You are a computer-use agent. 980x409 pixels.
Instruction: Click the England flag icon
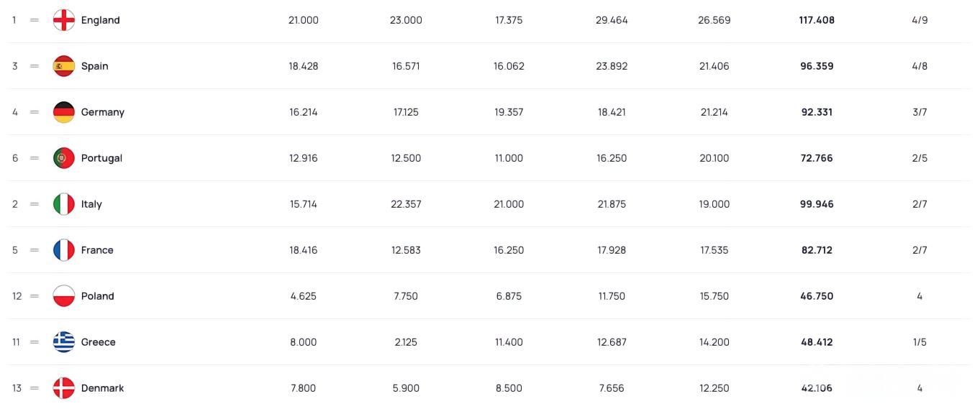point(64,20)
